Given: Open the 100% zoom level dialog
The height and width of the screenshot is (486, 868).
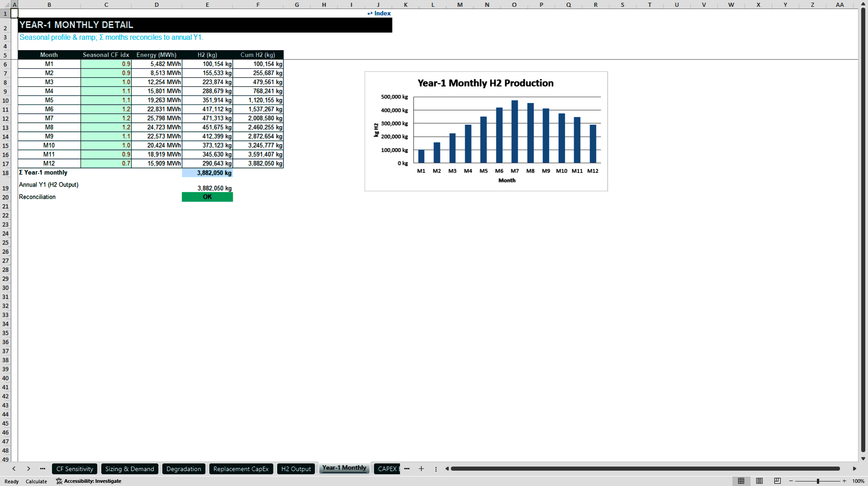Looking at the screenshot, I should (x=858, y=481).
